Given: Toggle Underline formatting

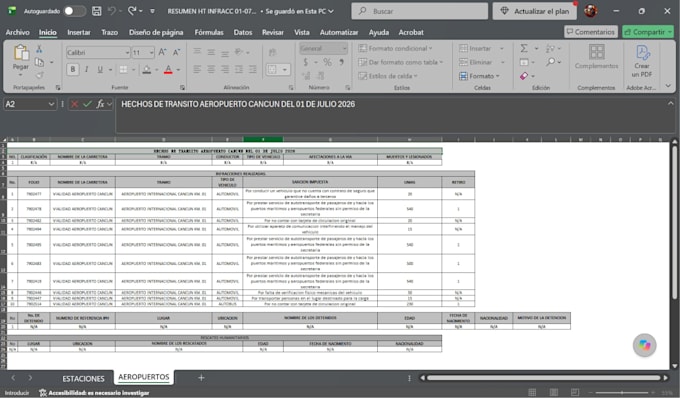Looking at the screenshot, I should [x=100, y=69].
